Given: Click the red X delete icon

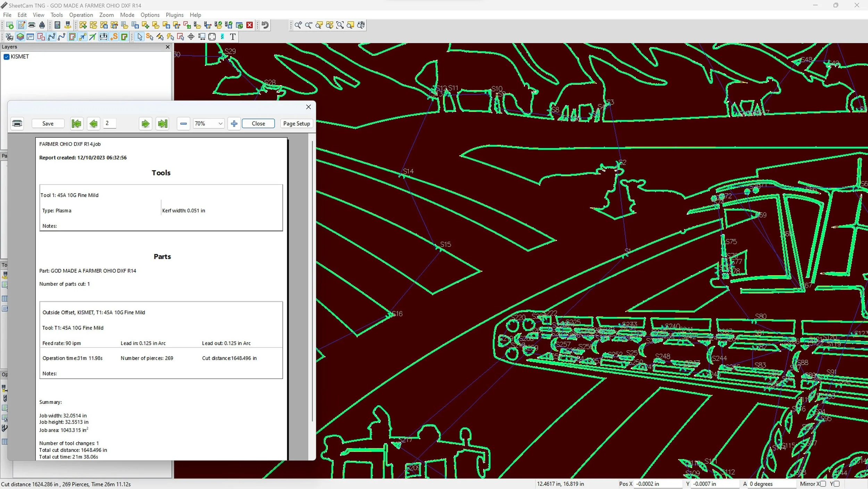Looking at the screenshot, I should click(x=249, y=25).
